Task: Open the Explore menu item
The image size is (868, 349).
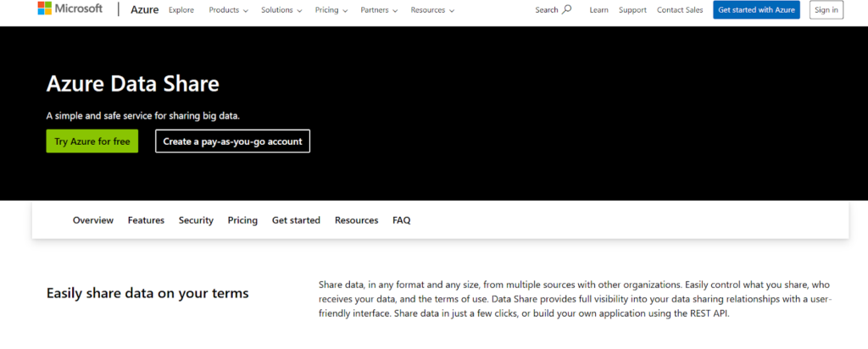Action: (181, 10)
